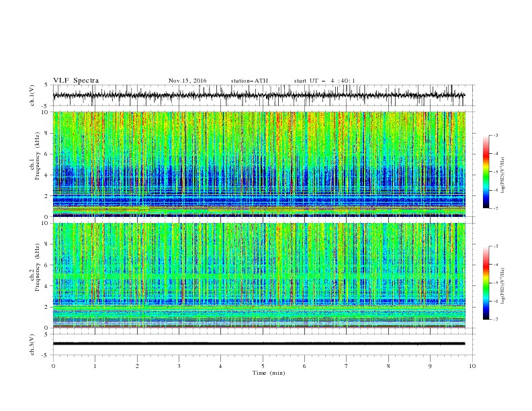Click time axis tick label '1'
Viewport: 532px width, 411px height.
click(x=95, y=366)
